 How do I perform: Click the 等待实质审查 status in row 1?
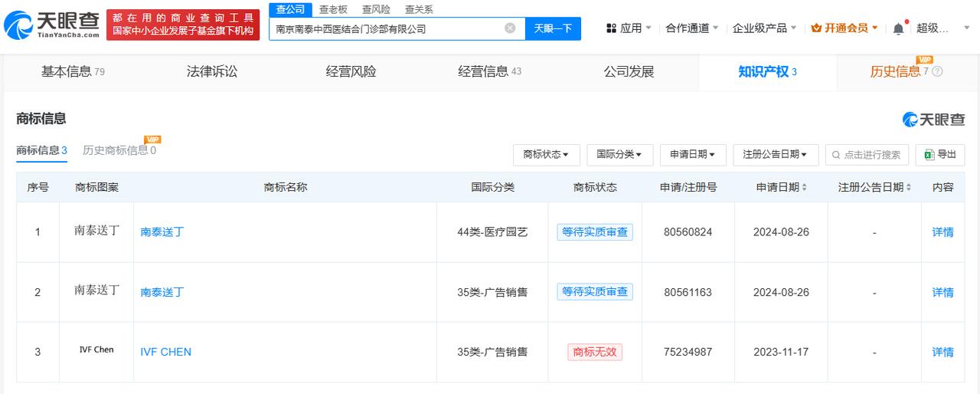(x=595, y=231)
